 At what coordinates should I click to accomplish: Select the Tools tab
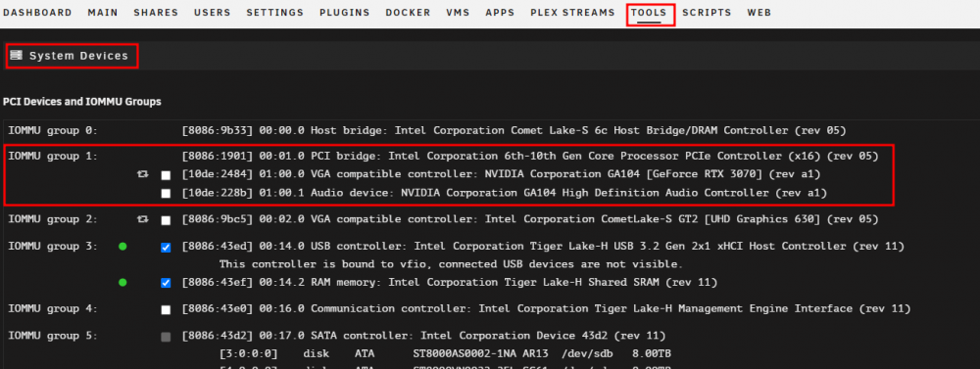tap(649, 13)
